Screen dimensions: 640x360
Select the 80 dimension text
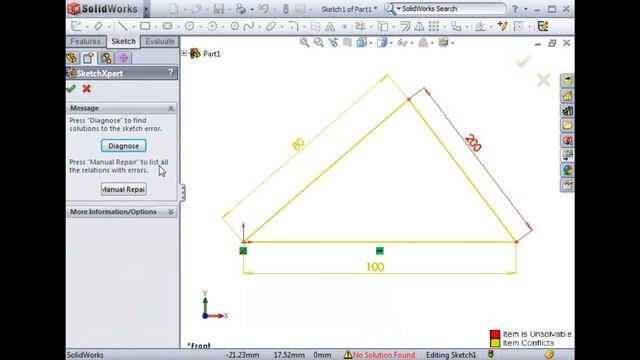(298, 144)
